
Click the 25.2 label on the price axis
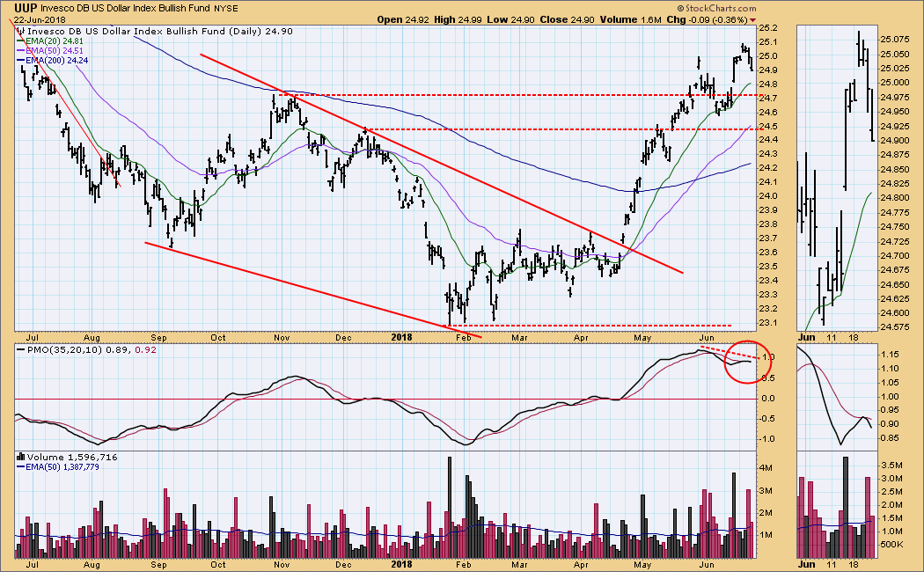768,28
